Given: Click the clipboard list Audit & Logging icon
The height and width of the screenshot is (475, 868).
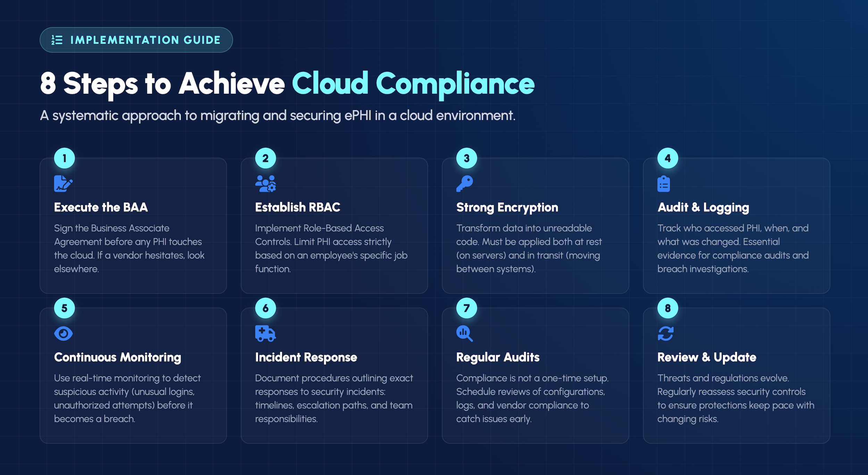Looking at the screenshot, I should point(663,184).
